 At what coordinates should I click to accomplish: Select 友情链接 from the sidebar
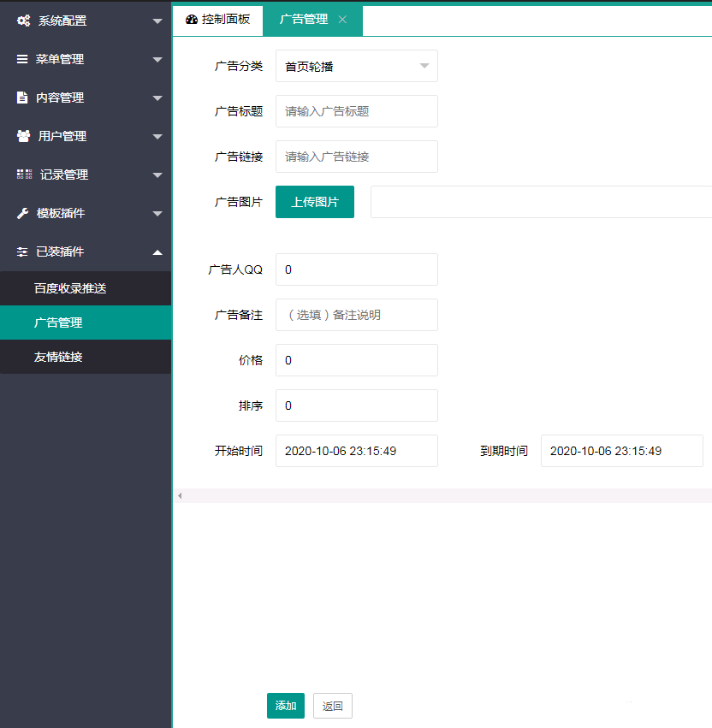(x=58, y=357)
